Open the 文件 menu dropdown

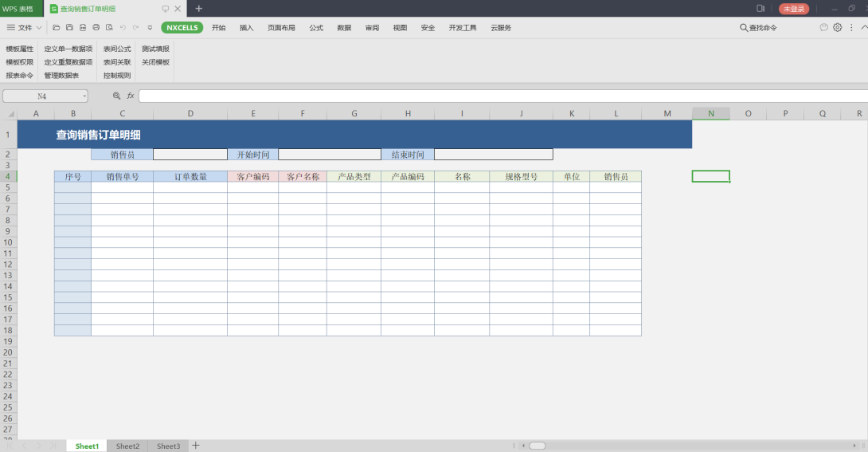24,28
